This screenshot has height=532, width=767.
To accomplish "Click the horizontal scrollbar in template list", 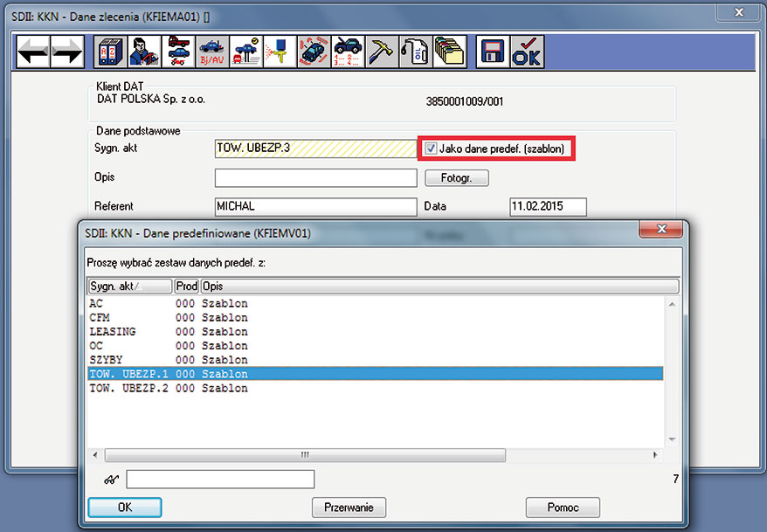I will (305, 455).
